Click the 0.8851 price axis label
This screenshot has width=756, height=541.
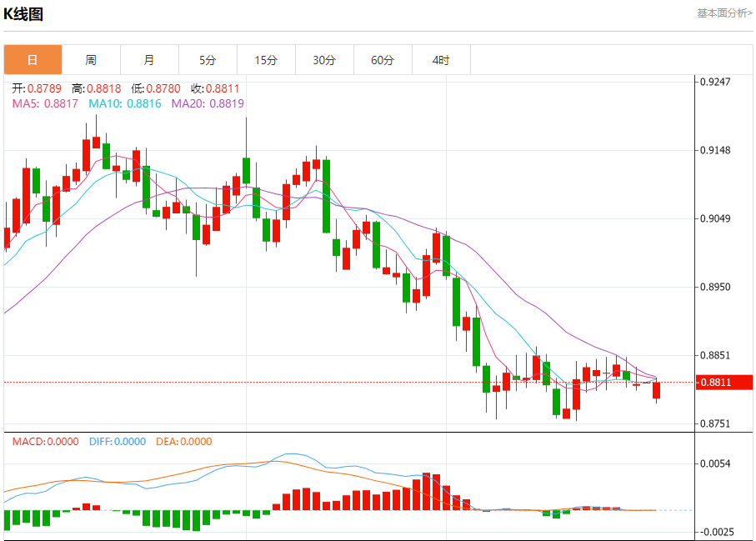click(x=715, y=356)
